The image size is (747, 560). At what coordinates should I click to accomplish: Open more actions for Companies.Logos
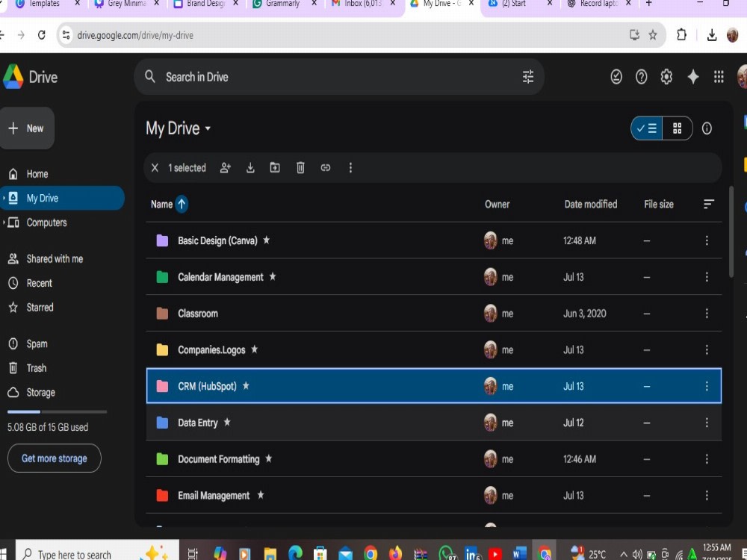point(707,350)
